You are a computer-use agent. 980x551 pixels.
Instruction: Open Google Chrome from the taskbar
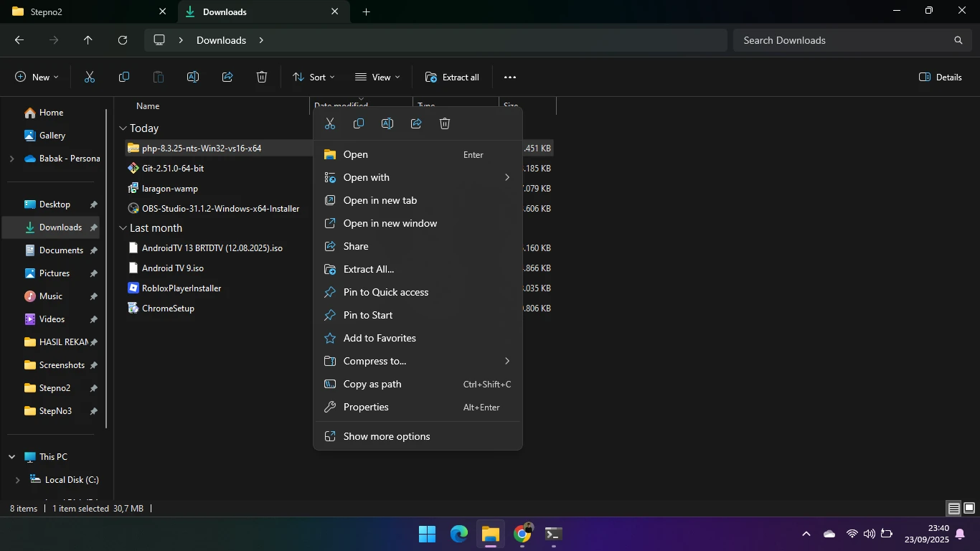522,534
